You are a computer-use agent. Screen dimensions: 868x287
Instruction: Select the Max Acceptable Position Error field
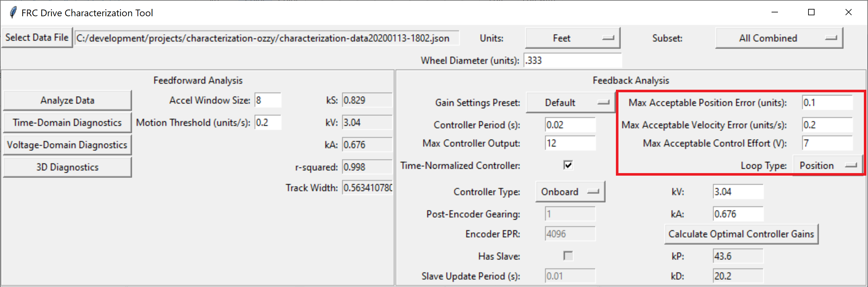(827, 102)
